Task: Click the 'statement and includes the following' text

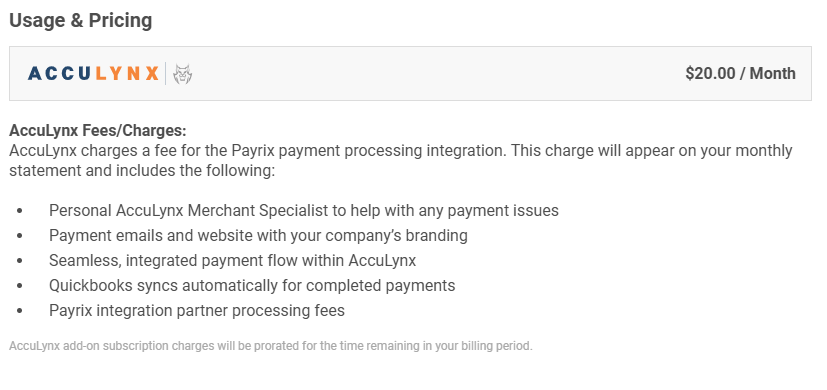Action: 142,172
